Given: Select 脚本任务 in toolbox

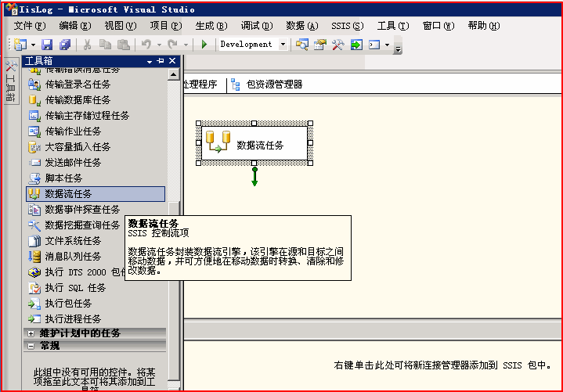Looking at the screenshot, I should click(x=96, y=178).
